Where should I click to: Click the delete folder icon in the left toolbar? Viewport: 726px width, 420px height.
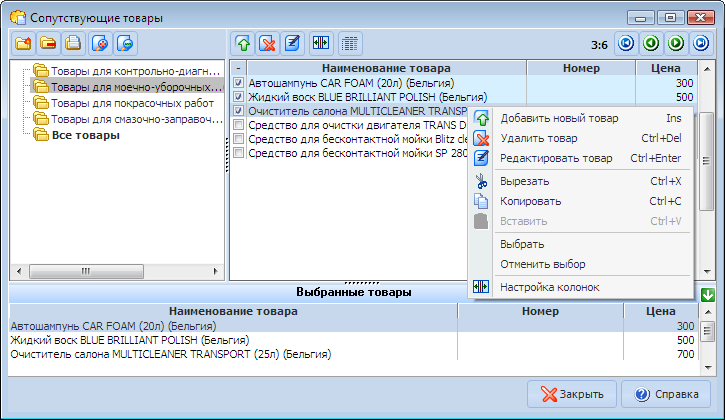pyautogui.click(x=48, y=43)
